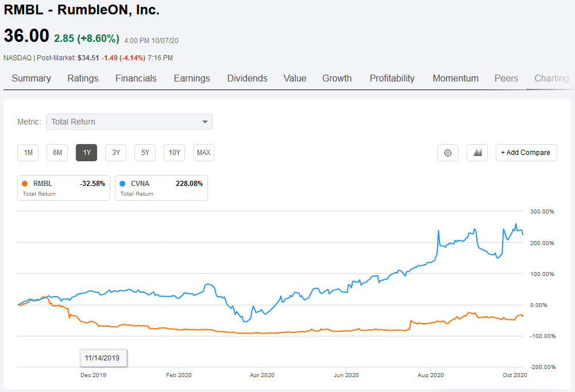Screen dimensions: 575x392
Task: Select the 1Y time range
Action: (x=87, y=153)
